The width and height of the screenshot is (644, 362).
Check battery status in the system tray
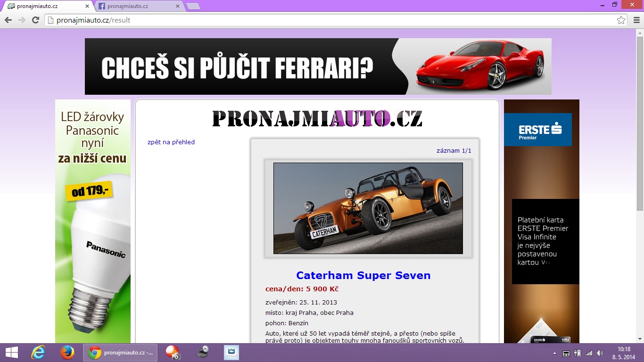click(x=578, y=353)
